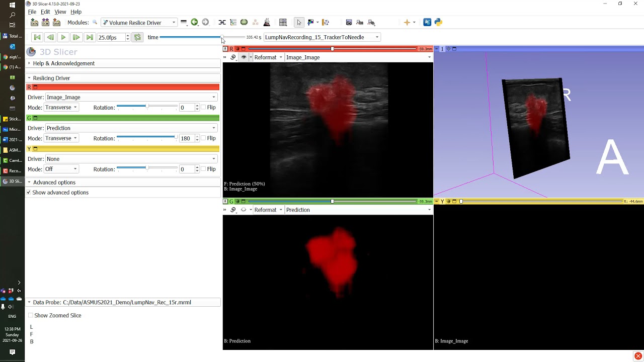
Task: Open the Sequences module microscope icon
Action: click(x=267, y=22)
